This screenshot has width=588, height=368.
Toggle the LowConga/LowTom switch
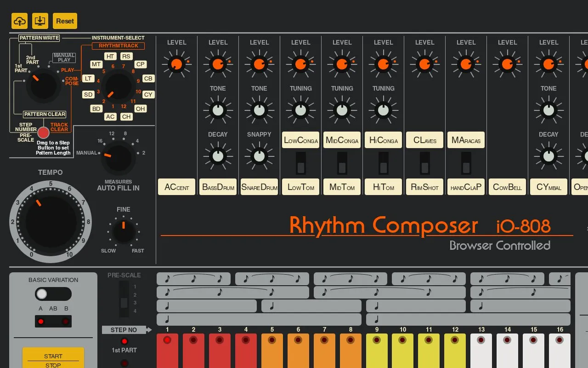coord(301,163)
